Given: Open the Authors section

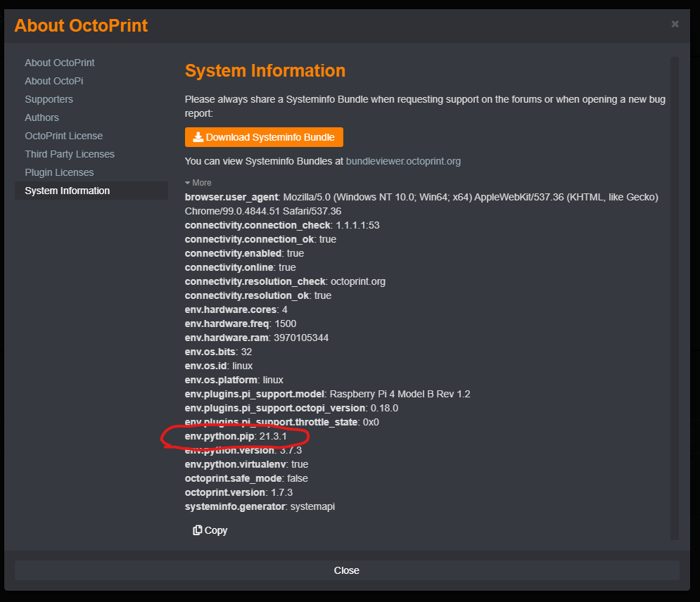Looking at the screenshot, I should pos(42,117).
